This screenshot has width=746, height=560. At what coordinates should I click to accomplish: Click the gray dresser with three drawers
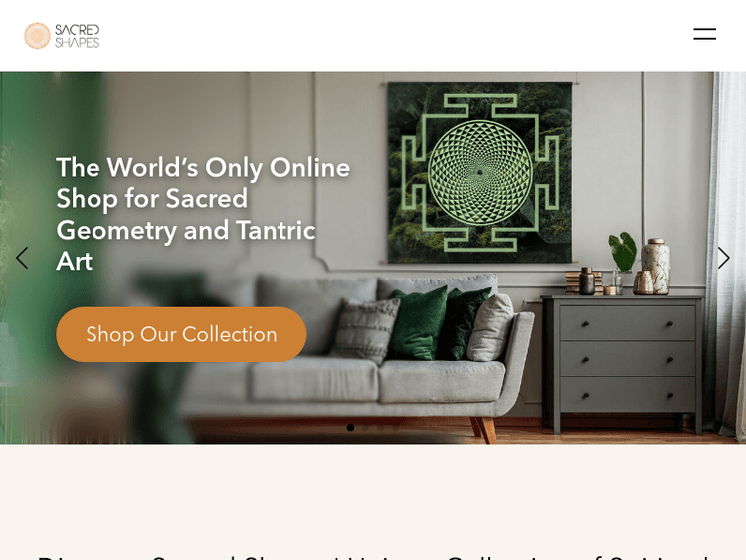pyautogui.click(x=623, y=362)
